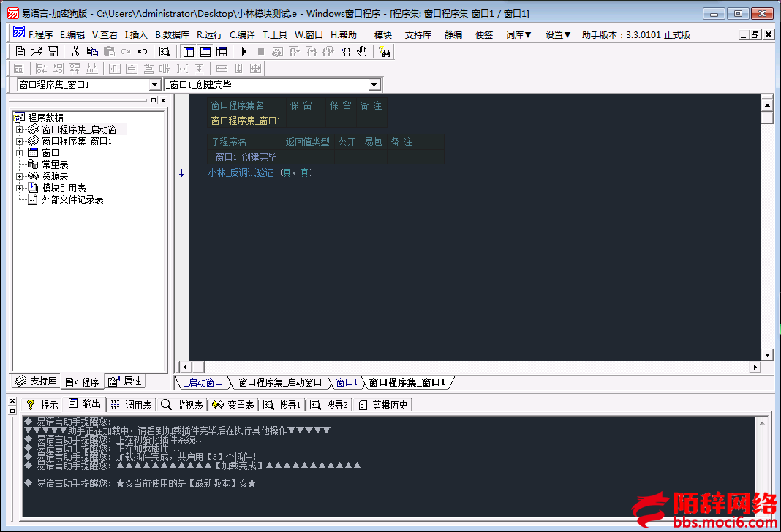Viewport: 781px width, 532px height.
Task: Toggle the bottom status panel layout button
Action: 205,52
